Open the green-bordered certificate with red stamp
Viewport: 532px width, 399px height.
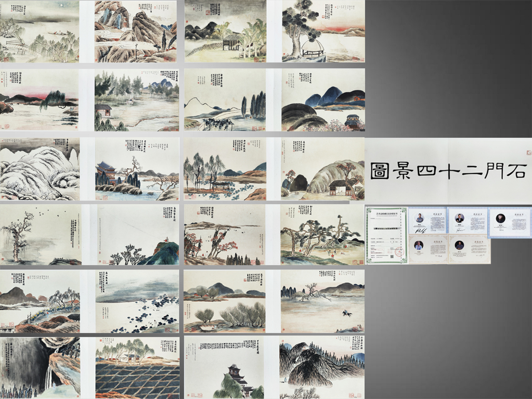pos(387,235)
